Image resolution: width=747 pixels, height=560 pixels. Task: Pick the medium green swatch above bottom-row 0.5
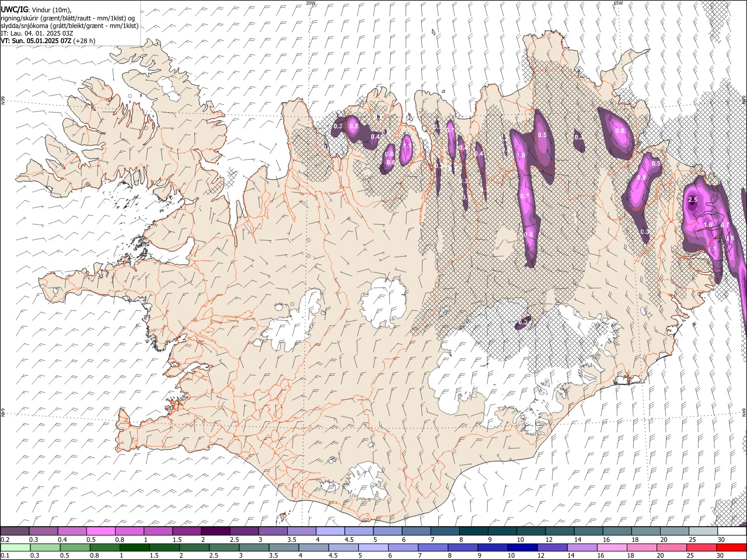pyautogui.click(x=75, y=548)
